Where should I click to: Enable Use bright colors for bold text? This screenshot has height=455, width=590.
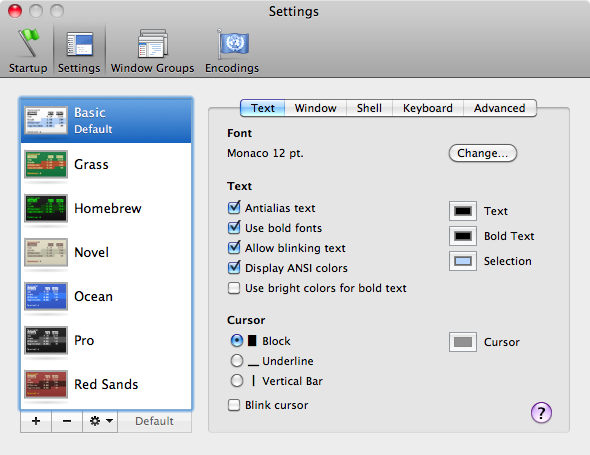pyautogui.click(x=234, y=288)
